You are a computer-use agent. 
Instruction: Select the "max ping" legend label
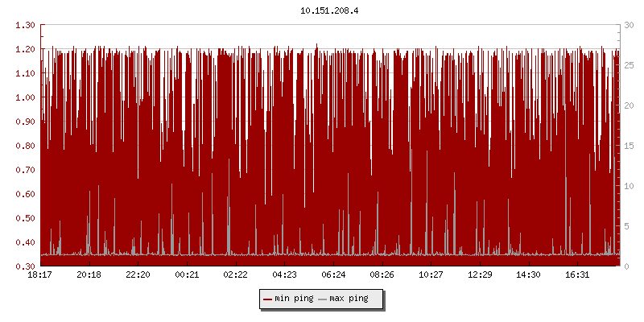pyautogui.click(x=349, y=299)
